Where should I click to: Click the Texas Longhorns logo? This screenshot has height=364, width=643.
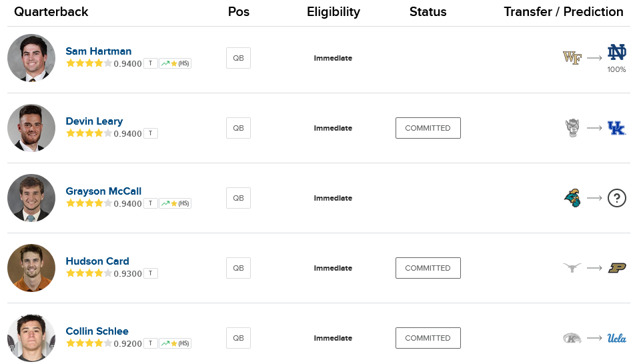click(x=572, y=268)
